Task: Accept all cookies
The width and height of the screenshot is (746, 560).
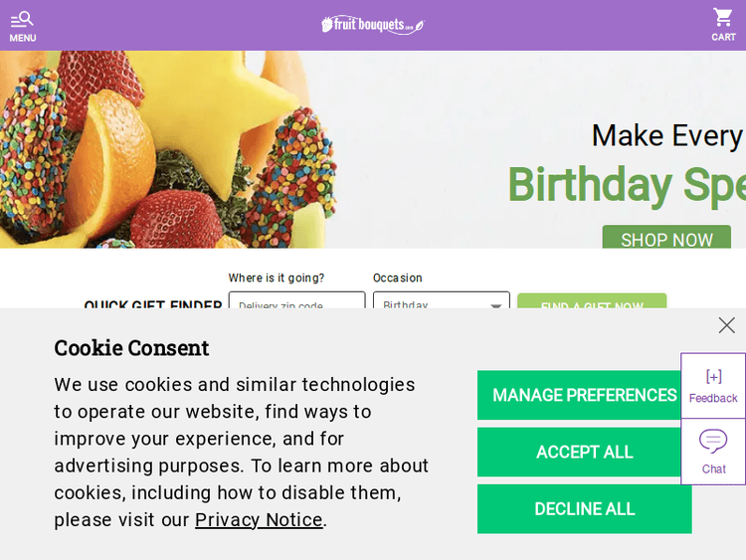Action: pos(584,453)
